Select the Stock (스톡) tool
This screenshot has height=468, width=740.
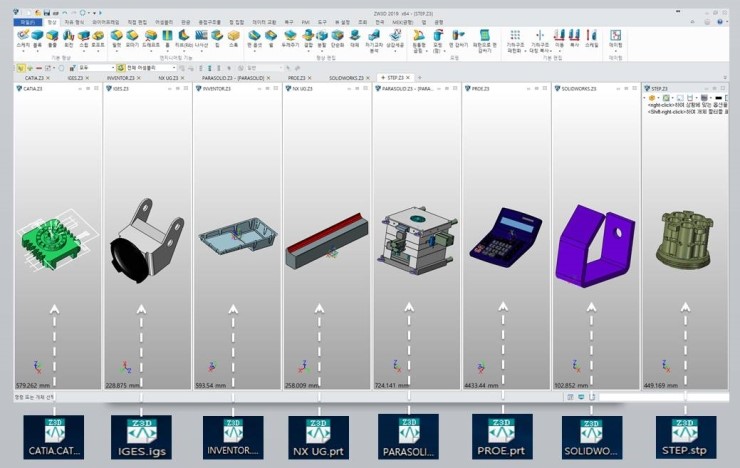click(x=234, y=39)
